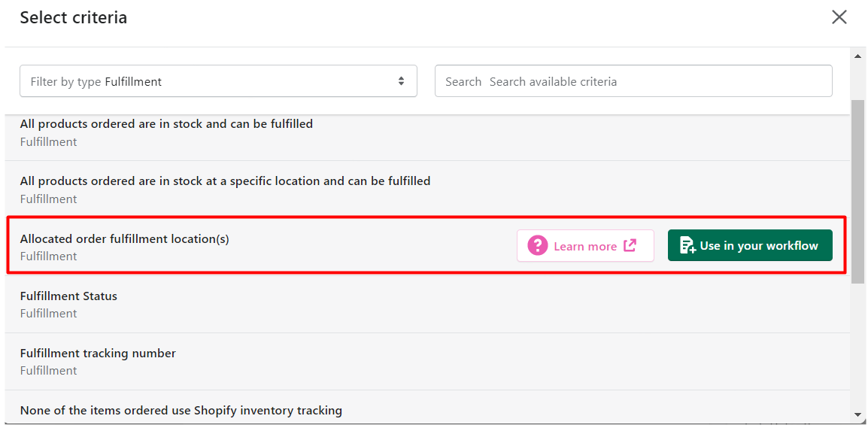Click the scrollbar down arrow
Image resolution: width=868 pixels, height=428 pixels.
coord(857,414)
